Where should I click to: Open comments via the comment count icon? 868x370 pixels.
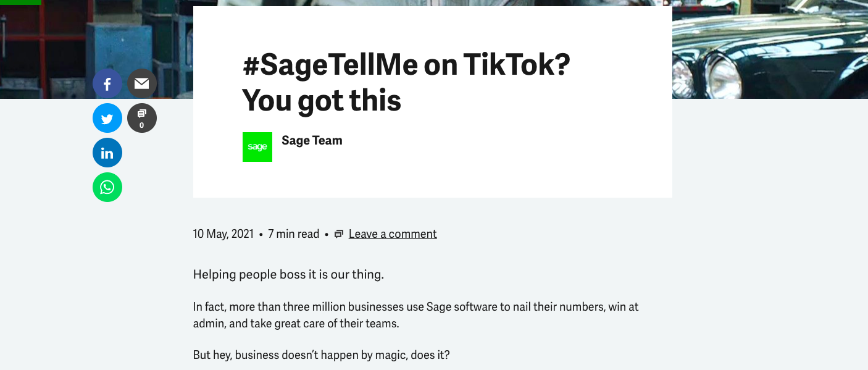click(x=142, y=118)
